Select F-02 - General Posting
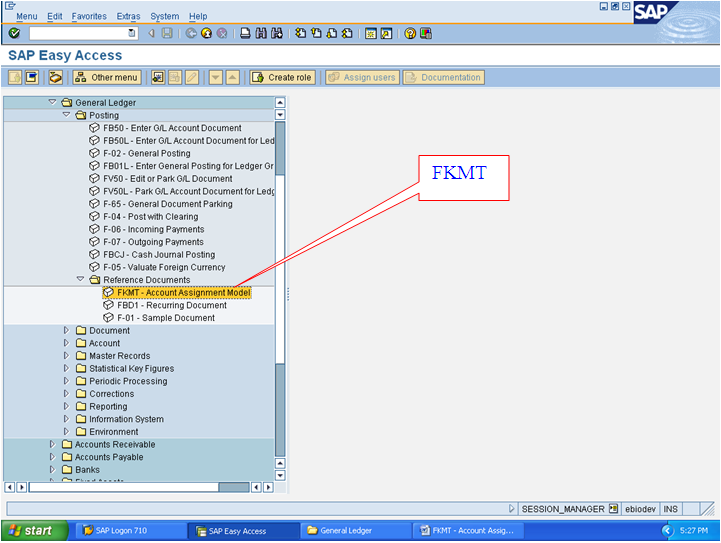Screen dimensions: 721x543 (x=140, y=153)
